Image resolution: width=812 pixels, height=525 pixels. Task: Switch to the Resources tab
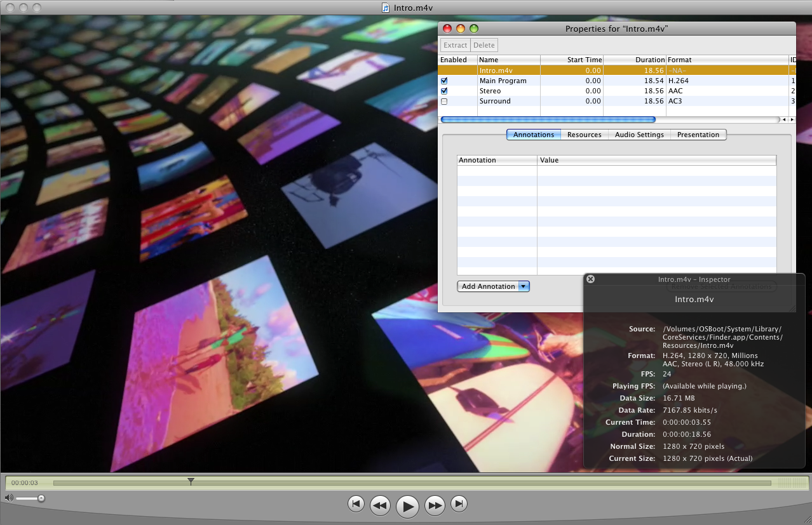[x=585, y=135]
